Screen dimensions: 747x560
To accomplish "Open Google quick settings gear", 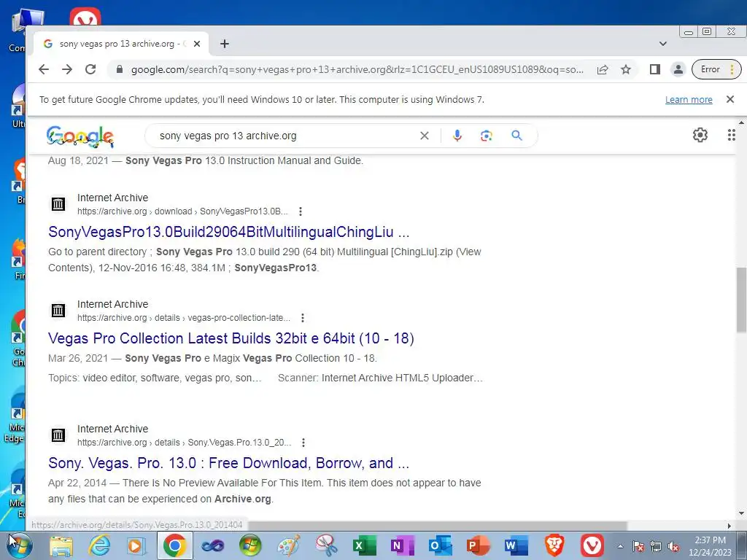I will coord(700,135).
